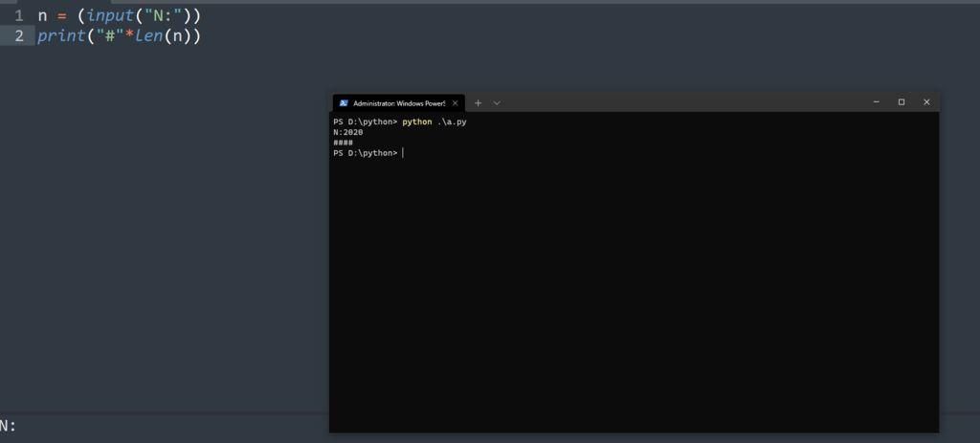Click line number 2 in editor gutter
Screen dimensions: 980x443
click(x=19, y=35)
